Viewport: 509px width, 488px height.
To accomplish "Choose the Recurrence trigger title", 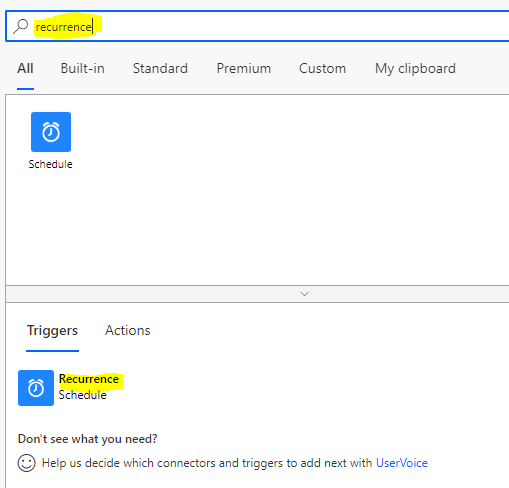I will point(89,379).
